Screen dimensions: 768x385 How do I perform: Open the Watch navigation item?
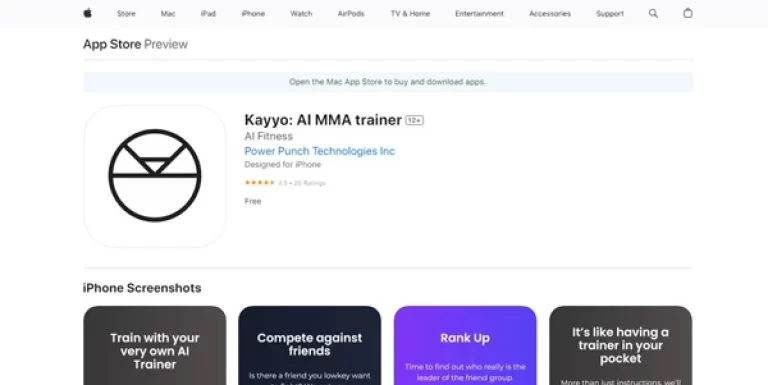tap(301, 14)
